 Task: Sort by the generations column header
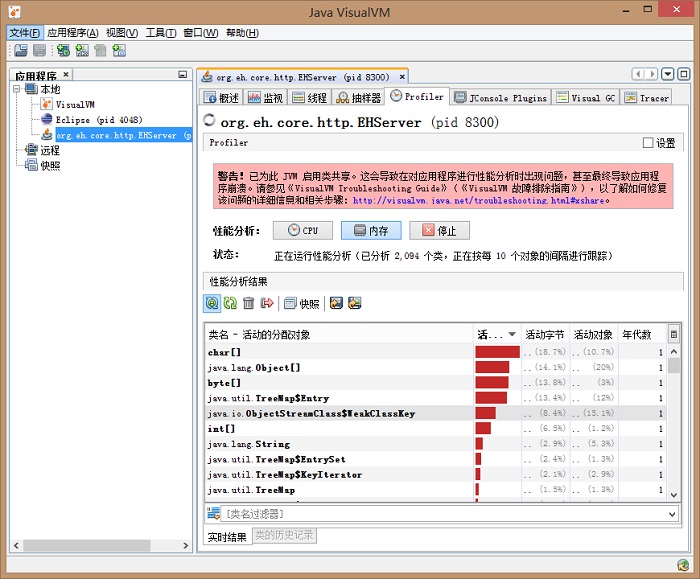pos(641,334)
